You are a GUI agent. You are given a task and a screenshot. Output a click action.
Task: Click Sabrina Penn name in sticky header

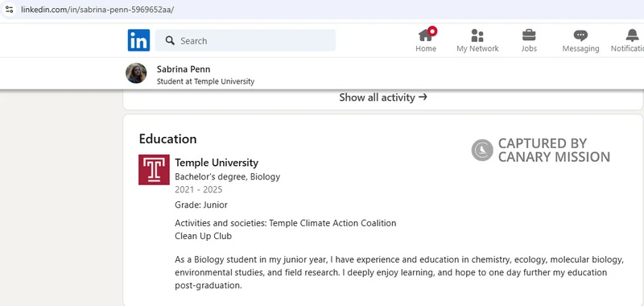[184, 69]
